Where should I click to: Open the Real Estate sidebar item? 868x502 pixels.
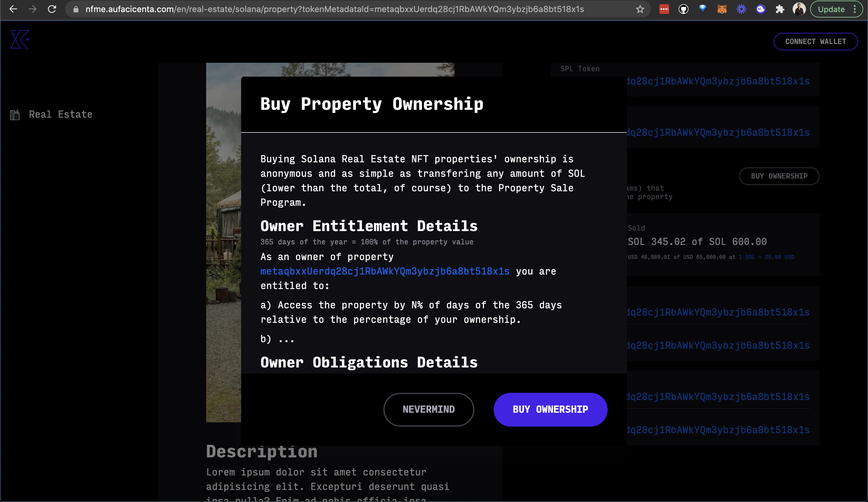point(60,114)
